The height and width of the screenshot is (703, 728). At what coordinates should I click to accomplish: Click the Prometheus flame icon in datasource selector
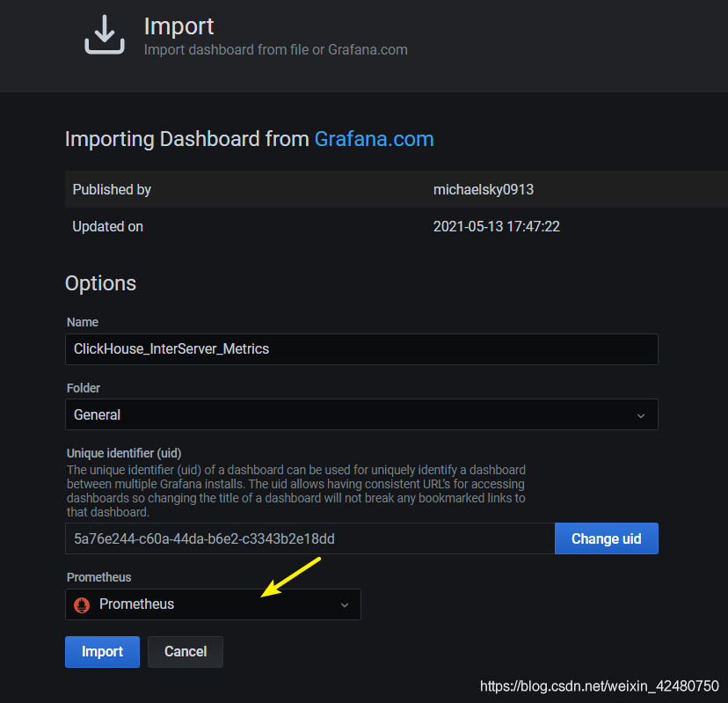point(82,604)
